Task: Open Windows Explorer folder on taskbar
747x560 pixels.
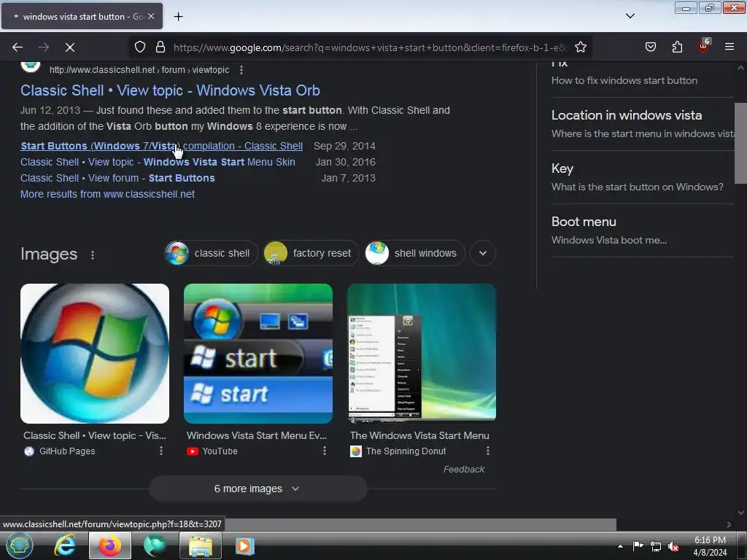Action: 201,545
